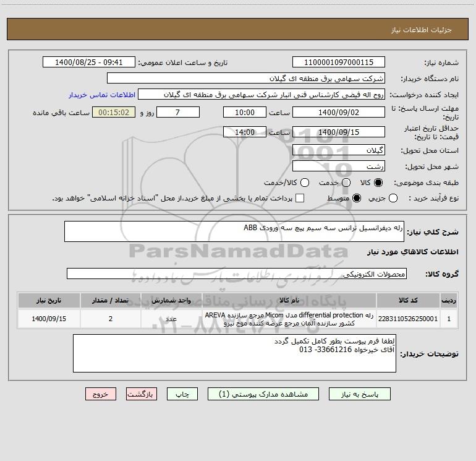Click the ردیف column header
The height and width of the screenshot is (461, 476).
pyautogui.click(x=449, y=300)
